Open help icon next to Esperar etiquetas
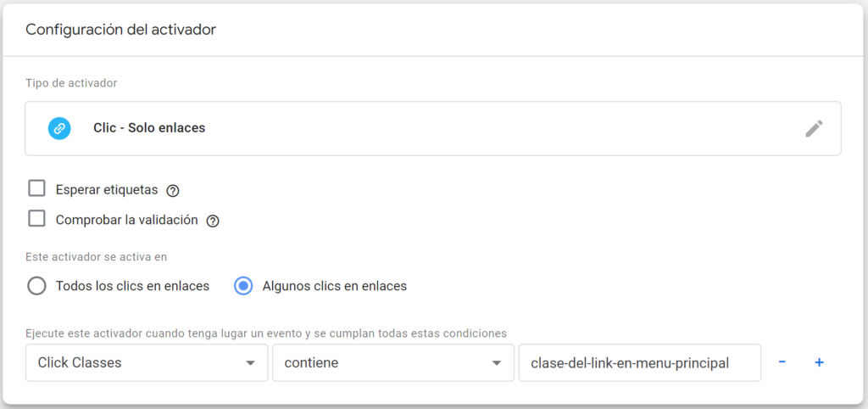The height and width of the screenshot is (409, 868). (x=173, y=191)
